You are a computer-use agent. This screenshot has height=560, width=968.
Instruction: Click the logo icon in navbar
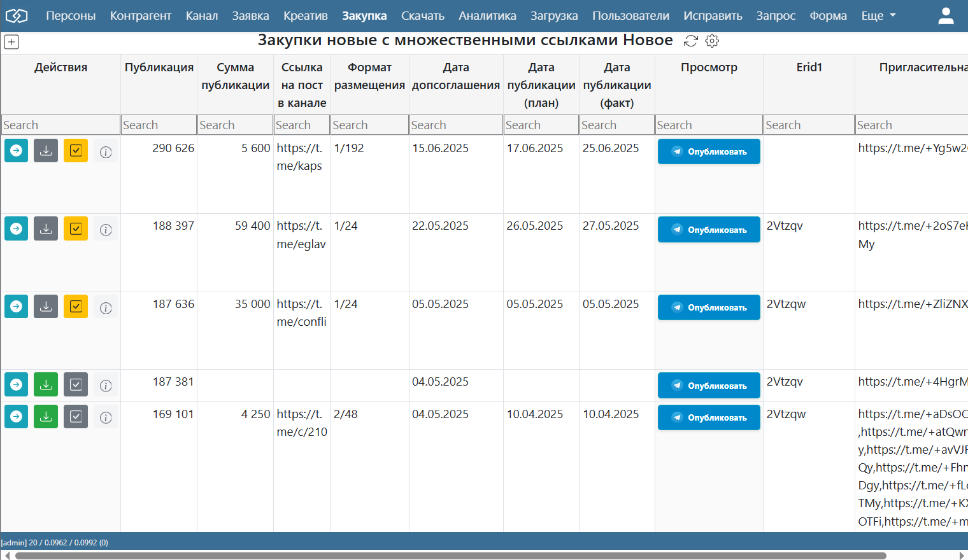(x=17, y=16)
